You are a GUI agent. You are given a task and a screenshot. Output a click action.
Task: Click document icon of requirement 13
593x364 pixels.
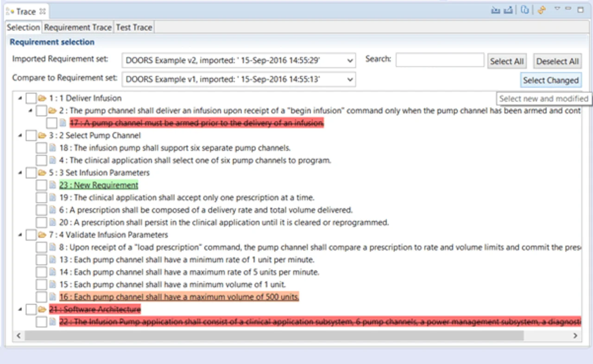pyautogui.click(x=52, y=260)
